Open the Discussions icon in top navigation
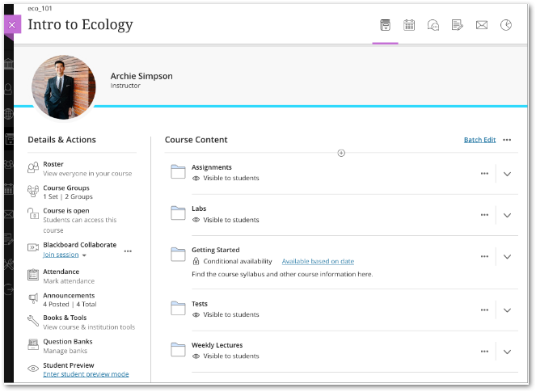The width and height of the screenshot is (536, 392). tap(433, 25)
